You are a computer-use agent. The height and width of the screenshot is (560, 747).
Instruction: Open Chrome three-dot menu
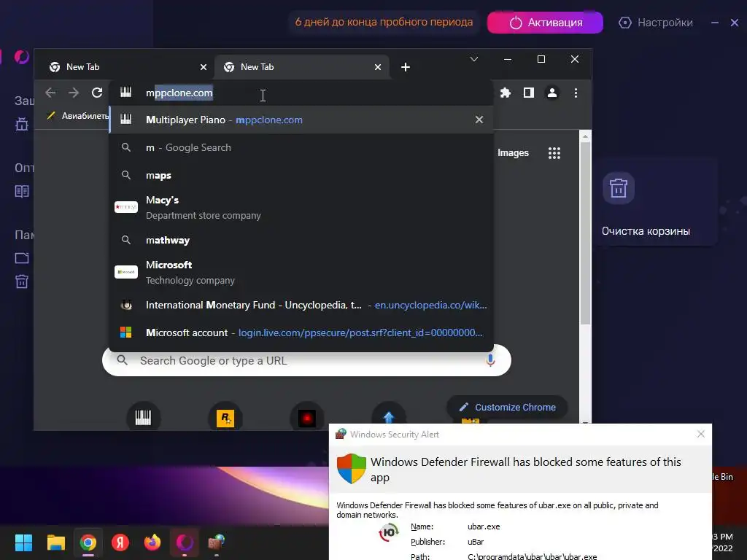pos(576,93)
